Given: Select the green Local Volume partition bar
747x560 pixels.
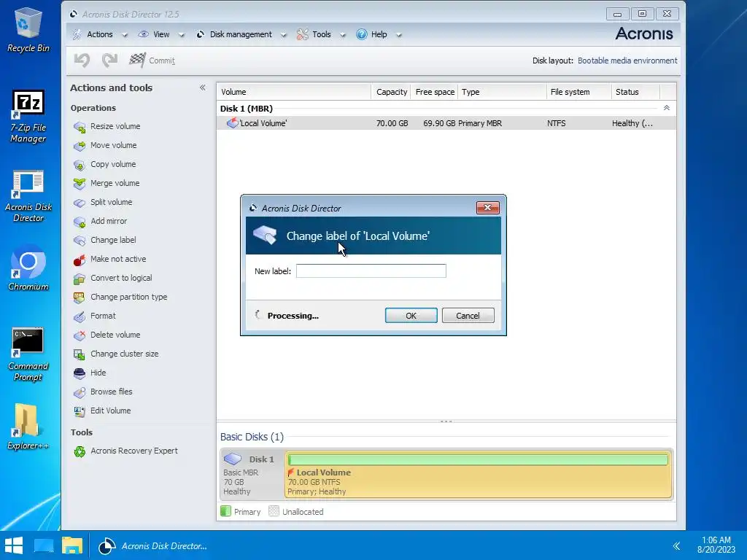Looking at the screenshot, I should [x=478, y=459].
